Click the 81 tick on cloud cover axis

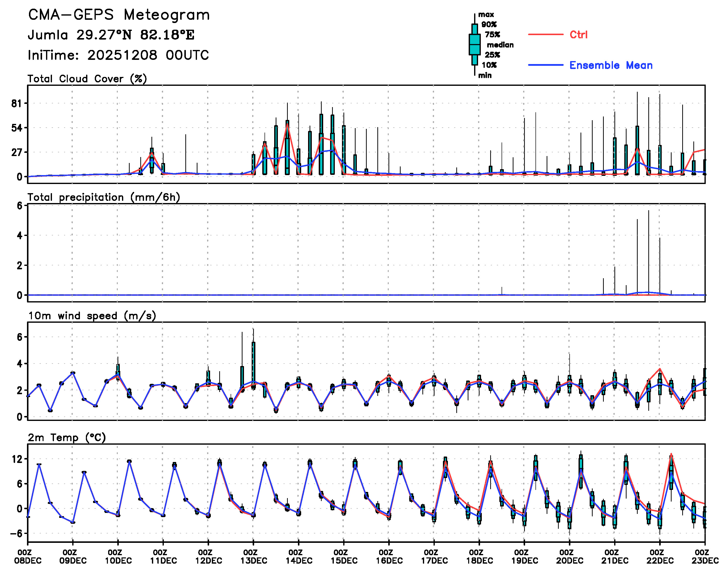[x=17, y=104]
